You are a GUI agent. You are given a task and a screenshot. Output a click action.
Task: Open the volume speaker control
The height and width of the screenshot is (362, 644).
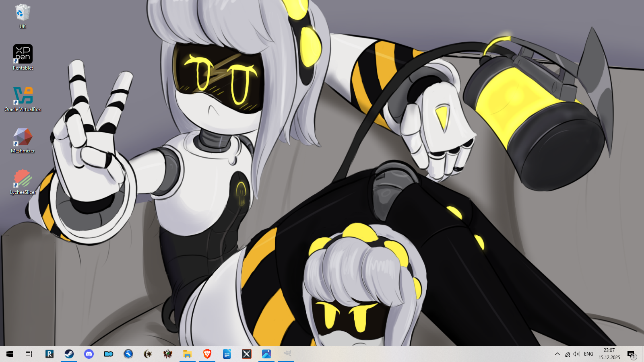[x=577, y=354]
